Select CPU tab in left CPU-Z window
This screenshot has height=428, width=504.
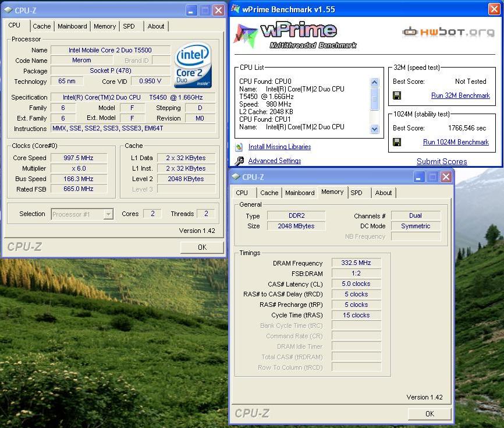tap(15, 25)
